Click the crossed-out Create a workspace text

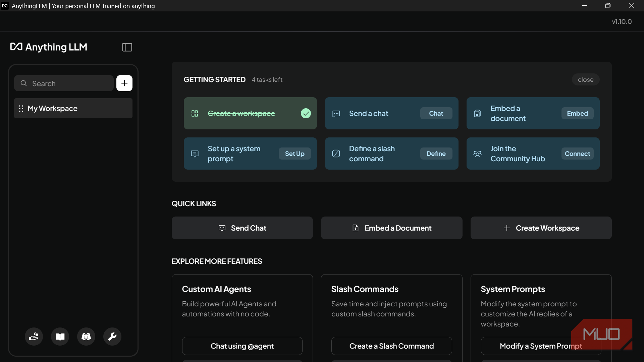coord(241,114)
